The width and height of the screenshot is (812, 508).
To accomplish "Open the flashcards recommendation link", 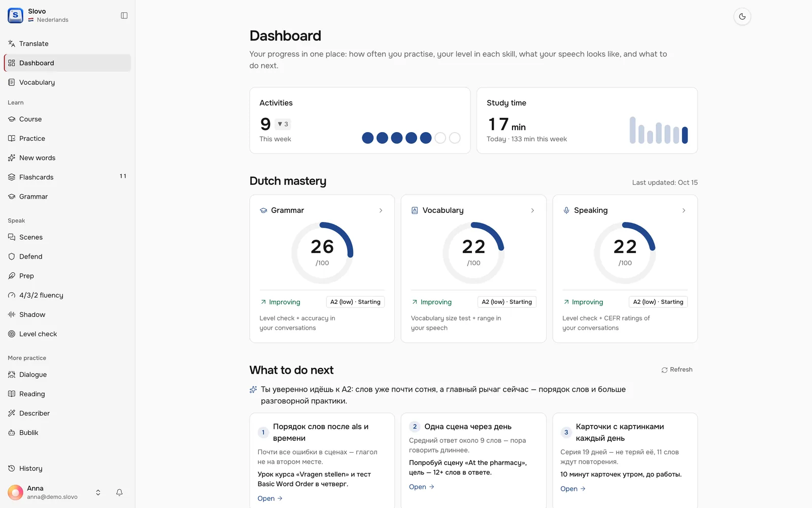I will pos(572,489).
